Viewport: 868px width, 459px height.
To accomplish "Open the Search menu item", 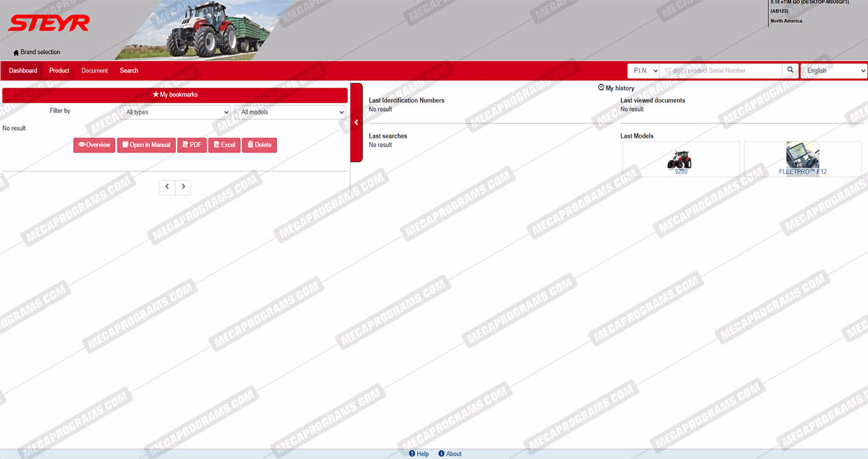I will (x=129, y=70).
